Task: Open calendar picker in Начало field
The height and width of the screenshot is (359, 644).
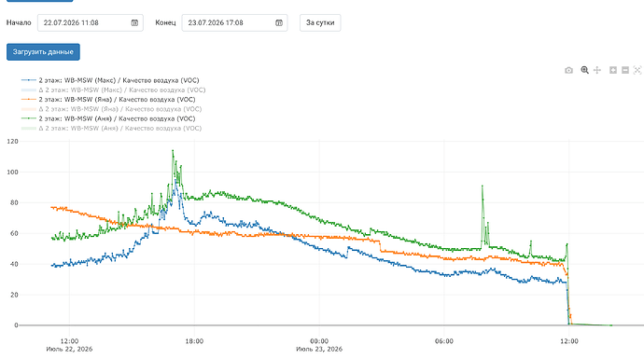Action: coord(134,23)
